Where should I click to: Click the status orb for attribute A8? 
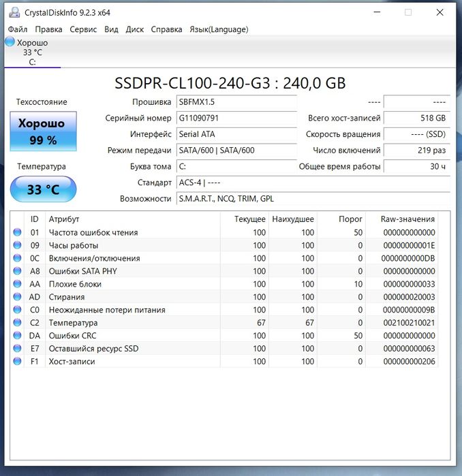[17, 271]
